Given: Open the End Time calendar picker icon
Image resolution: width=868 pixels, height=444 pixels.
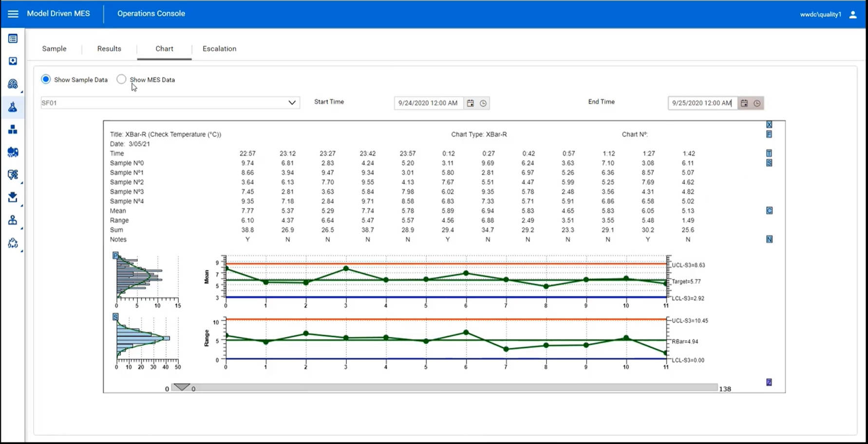Looking at the screenshot, I should [x=744, y=103].
